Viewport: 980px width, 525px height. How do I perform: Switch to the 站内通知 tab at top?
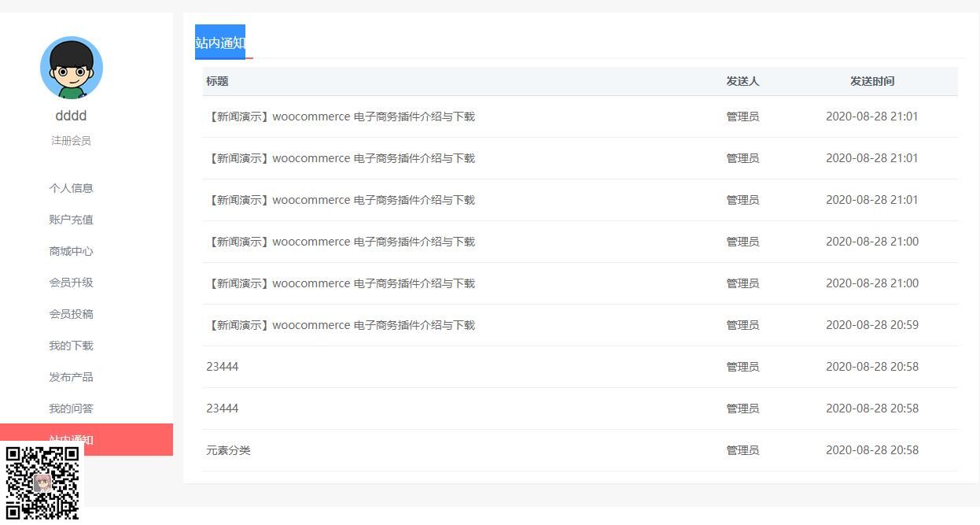pyautogui.click(x=221, y=43)
